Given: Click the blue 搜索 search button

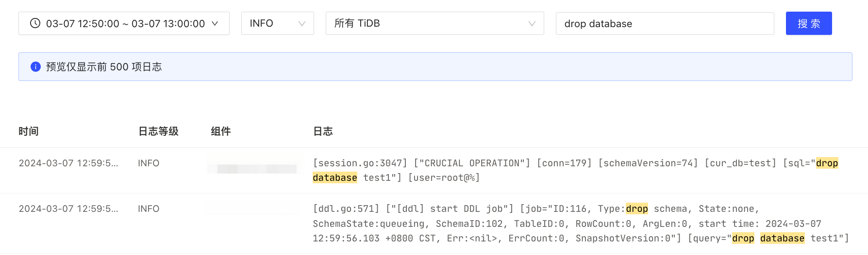Looking at the screenshot, I should pyautogui.click(x=809, y=23).
